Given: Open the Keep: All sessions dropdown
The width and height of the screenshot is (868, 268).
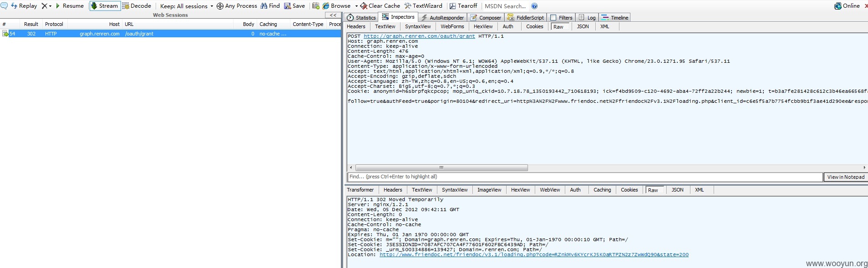Looking at the screenshot, I should 187,6.
